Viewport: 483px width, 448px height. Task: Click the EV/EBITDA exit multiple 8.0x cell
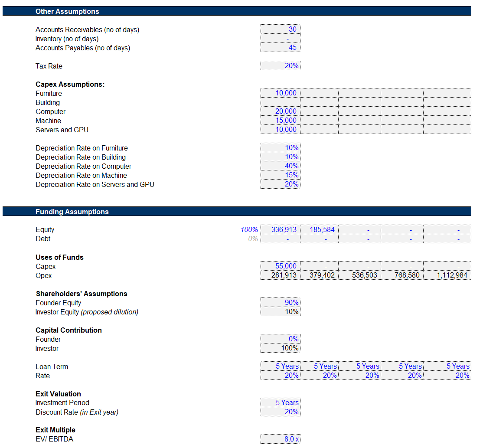coord(280,439)
